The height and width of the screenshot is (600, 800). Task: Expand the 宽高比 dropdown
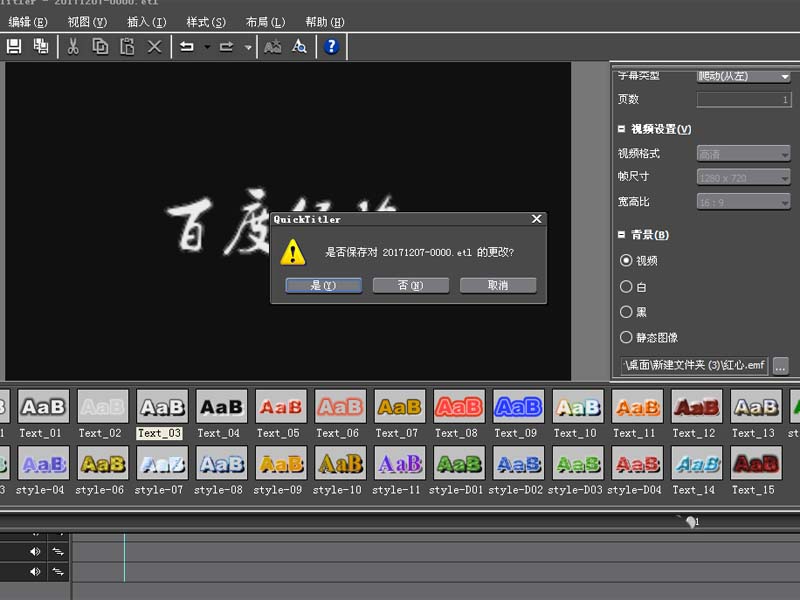coord(784,201)
